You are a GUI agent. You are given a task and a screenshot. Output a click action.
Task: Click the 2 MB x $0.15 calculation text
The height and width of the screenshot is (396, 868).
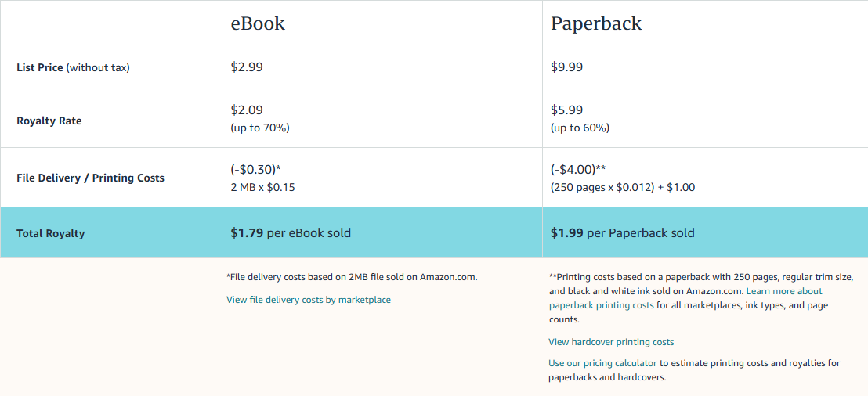(x=262, y=187)
